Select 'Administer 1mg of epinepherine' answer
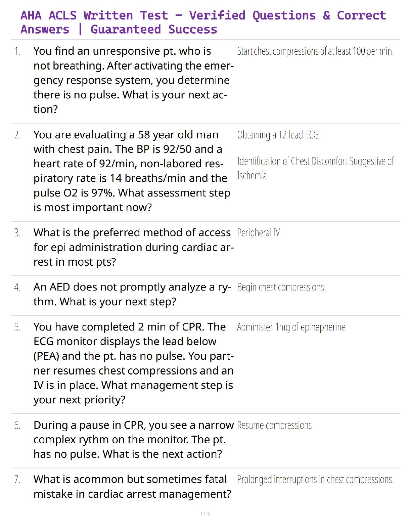The width and height of the screenshot is (411, 532). 291,327
